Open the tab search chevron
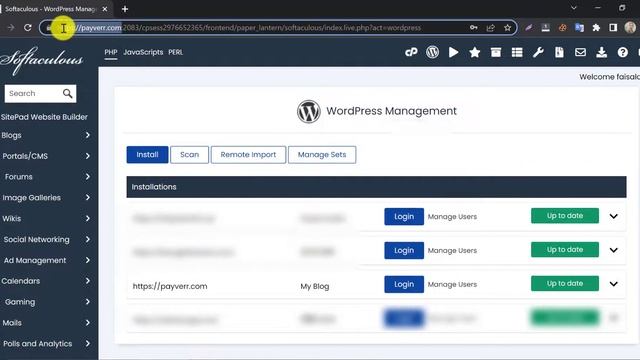 click(x=573, y=8)
